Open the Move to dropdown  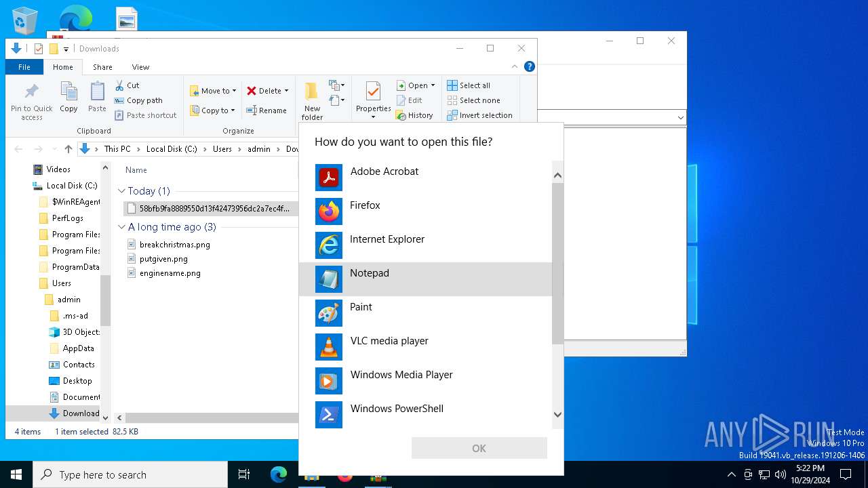(x=213, y=91)
